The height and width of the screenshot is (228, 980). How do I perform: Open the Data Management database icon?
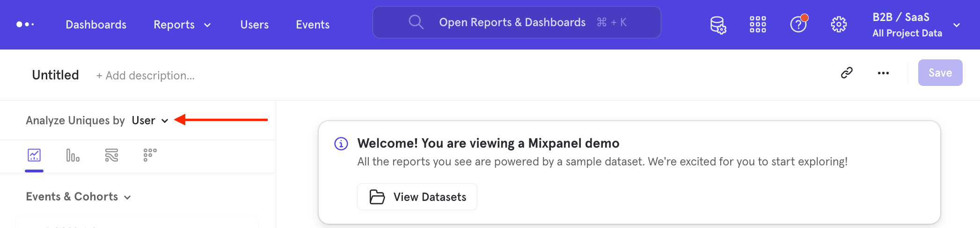717,25
